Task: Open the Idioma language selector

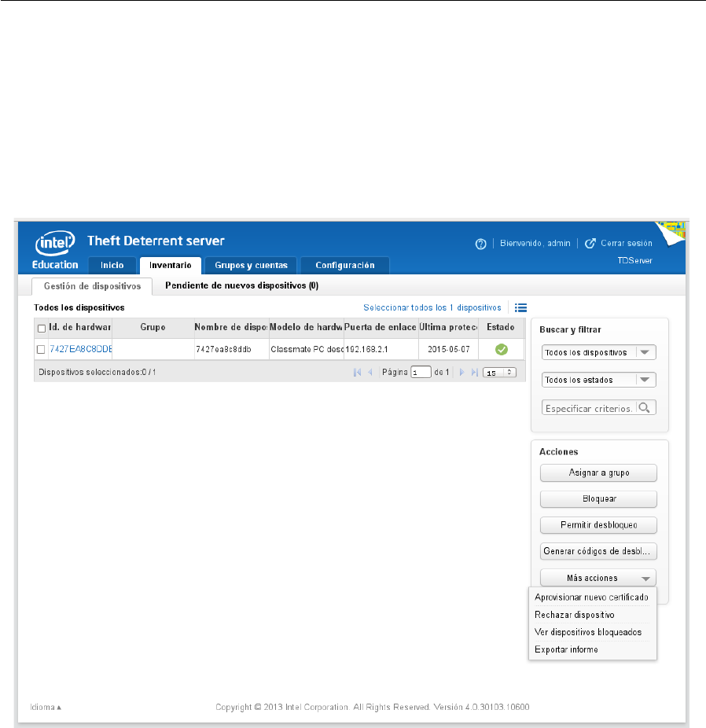Action: [x=46, y=707]
